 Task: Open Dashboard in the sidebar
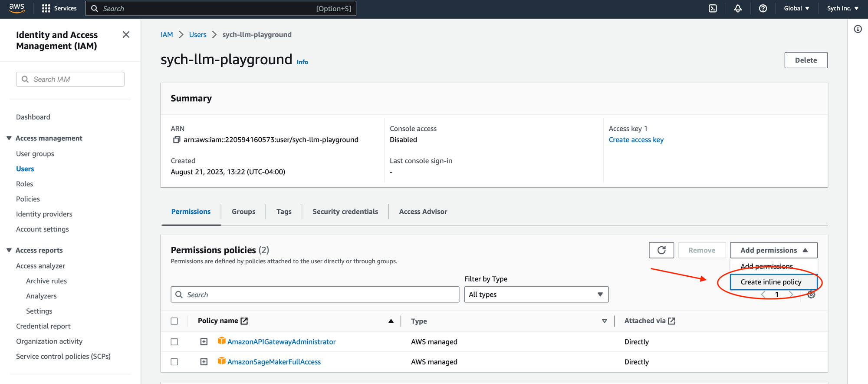(33, 117)
